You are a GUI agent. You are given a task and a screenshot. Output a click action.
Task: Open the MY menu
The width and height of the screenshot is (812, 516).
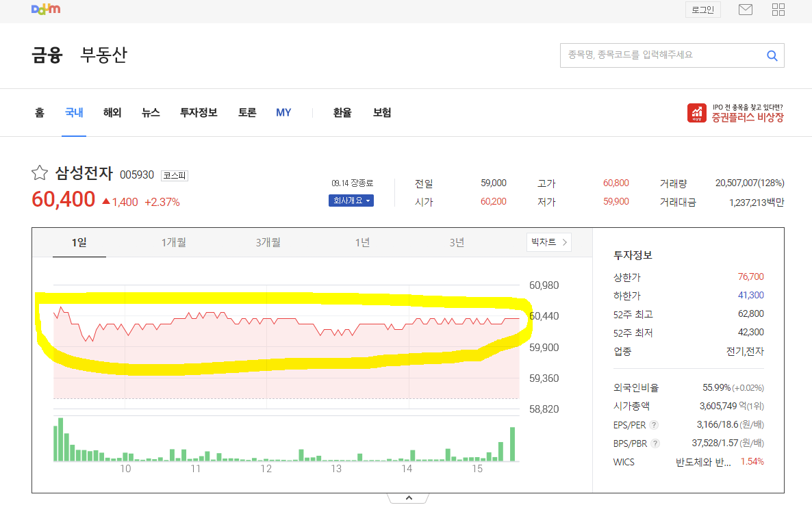[x=283, y=112]
